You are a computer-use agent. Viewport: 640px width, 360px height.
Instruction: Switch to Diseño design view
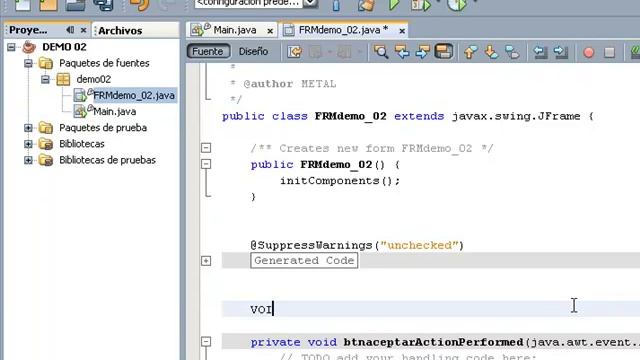pos(253,51)
